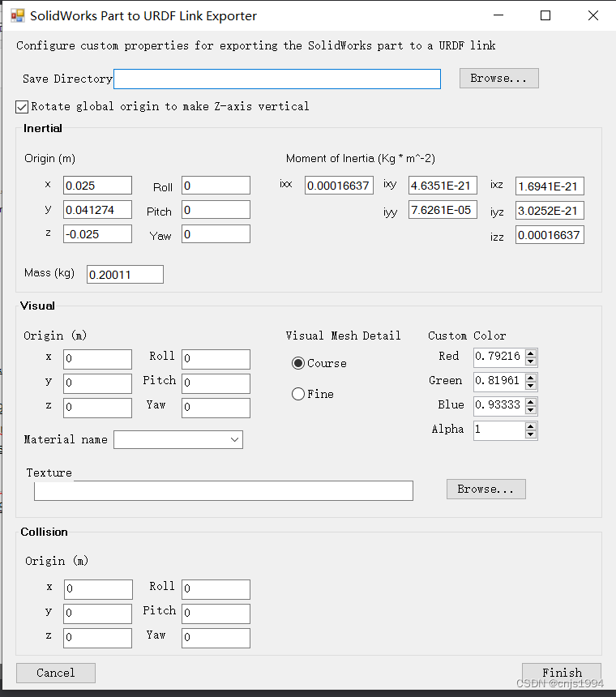Click the Inertial Yaw field
616x697 pixels.
(x=216, y=234)
